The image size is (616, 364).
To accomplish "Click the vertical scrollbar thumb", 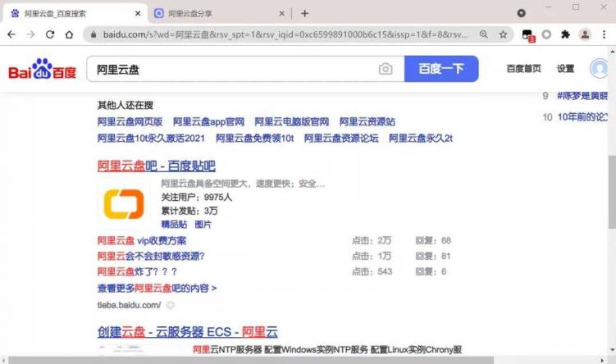I will 612,192.
